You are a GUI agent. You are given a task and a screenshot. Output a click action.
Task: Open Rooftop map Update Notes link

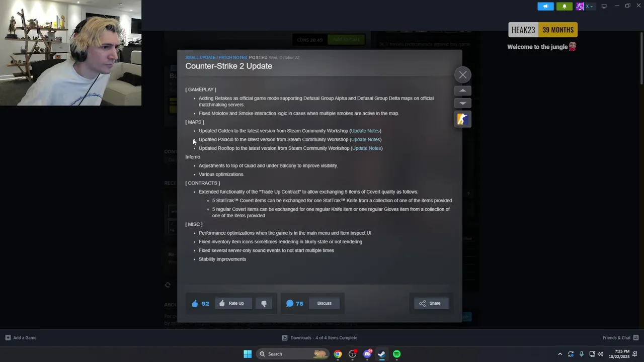[x=367, y=148]
